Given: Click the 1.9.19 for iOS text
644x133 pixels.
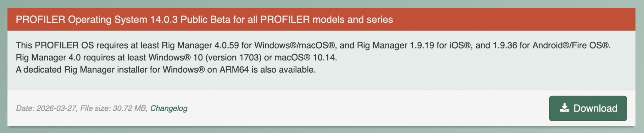Looking at the screenshot, I should point(440,45).
